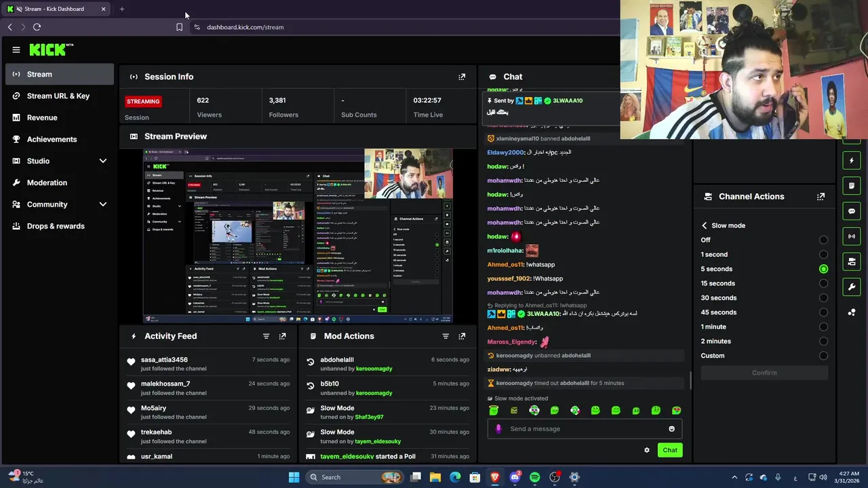Pop out the Mod Actions panel
Image resolution: width=868 pixels, height=488 pixels.
point(462,336)
